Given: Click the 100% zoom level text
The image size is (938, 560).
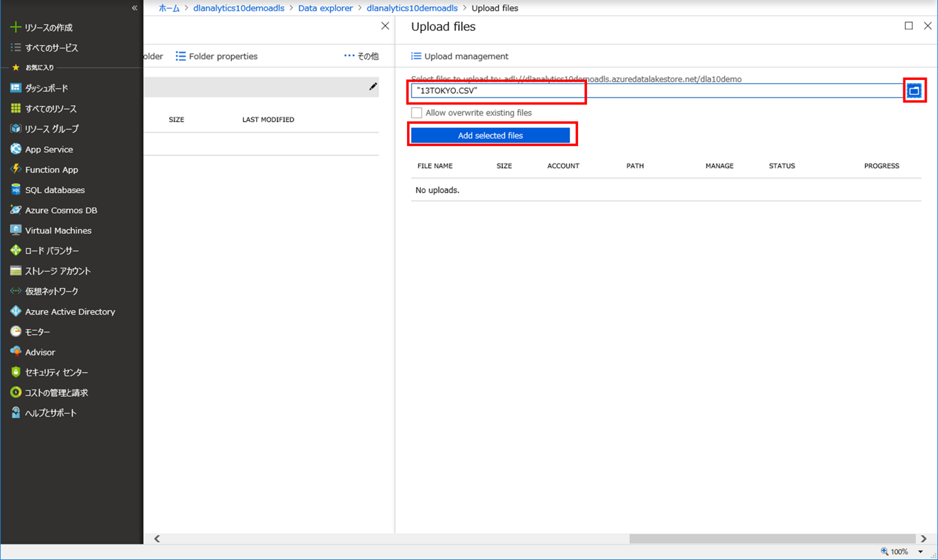Looking at the screenshot, I should click(900, 552).
